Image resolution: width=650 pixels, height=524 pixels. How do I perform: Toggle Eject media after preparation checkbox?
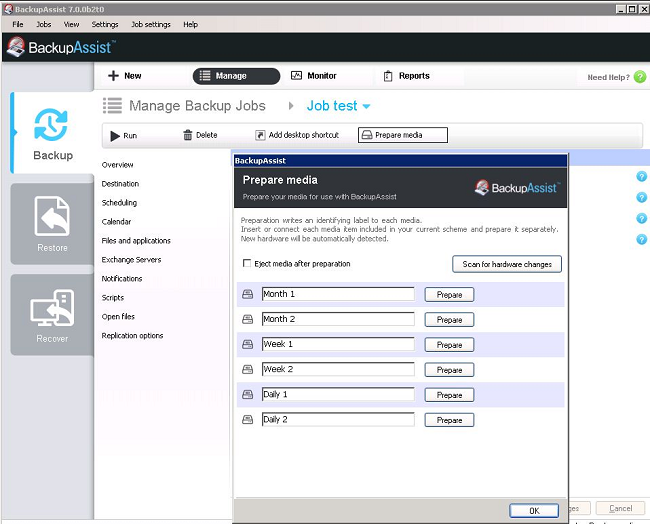[247, 263]
